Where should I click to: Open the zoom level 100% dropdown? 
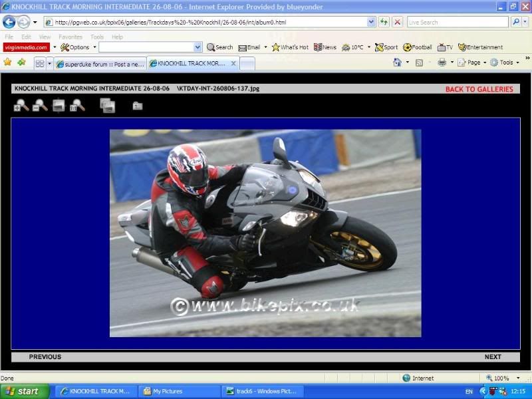coord(518,378)
